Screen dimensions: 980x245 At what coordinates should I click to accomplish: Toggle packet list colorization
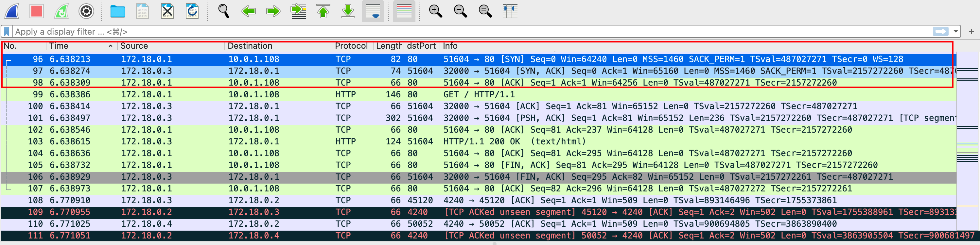(x=404, y=11)
